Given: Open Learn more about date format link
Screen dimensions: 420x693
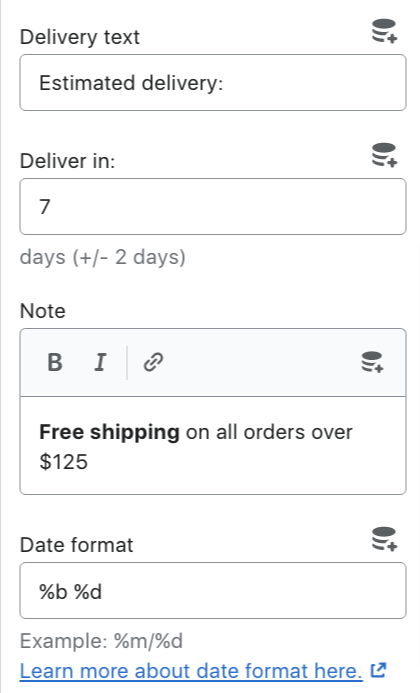Looking at the screenshot, I should click(x=191, y=670).
